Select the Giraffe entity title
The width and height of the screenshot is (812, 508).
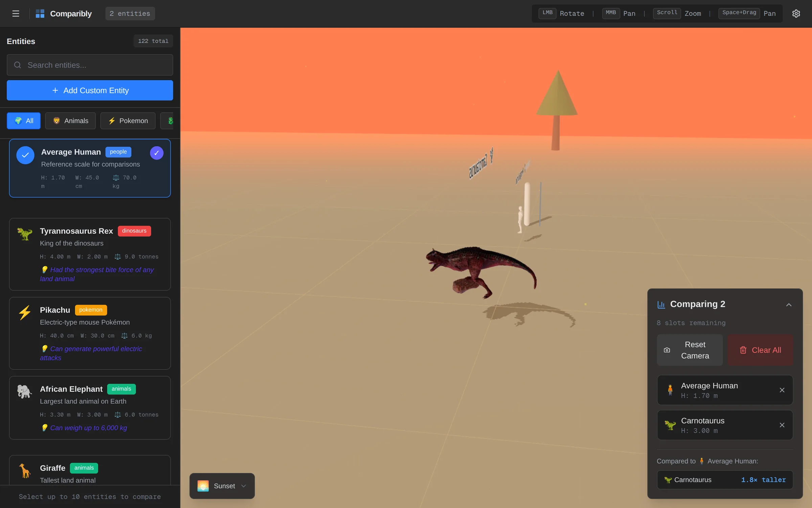coord(52,468)
